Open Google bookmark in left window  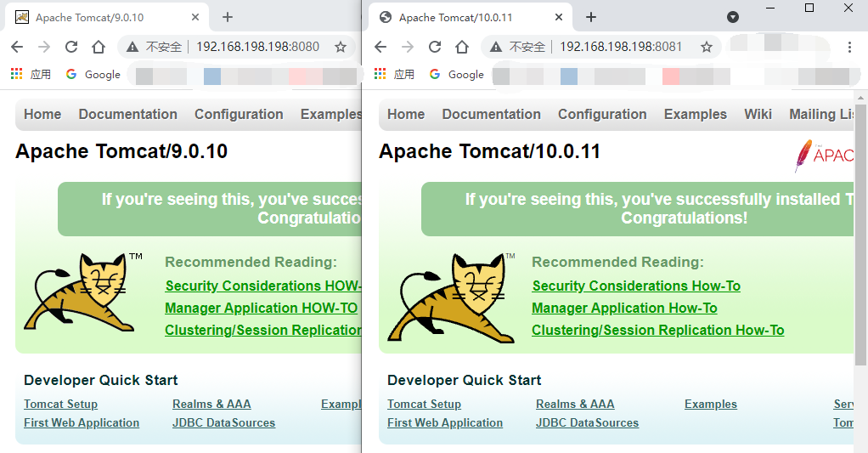pyautogui.click(x=93, y=74)
